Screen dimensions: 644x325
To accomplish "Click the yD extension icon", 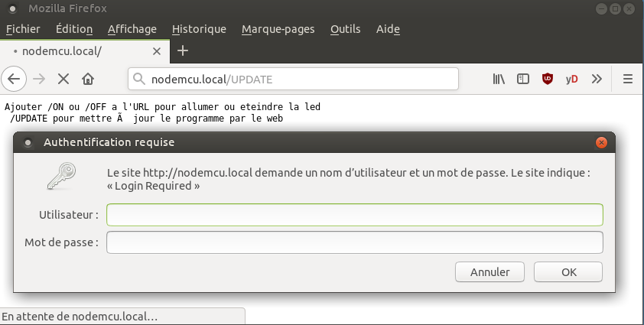I will [572, 79].
